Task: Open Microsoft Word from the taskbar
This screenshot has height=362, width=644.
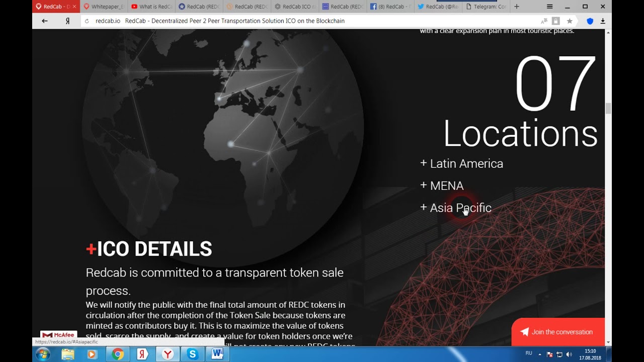Action: pyautogui.click(x=217, y=354)
